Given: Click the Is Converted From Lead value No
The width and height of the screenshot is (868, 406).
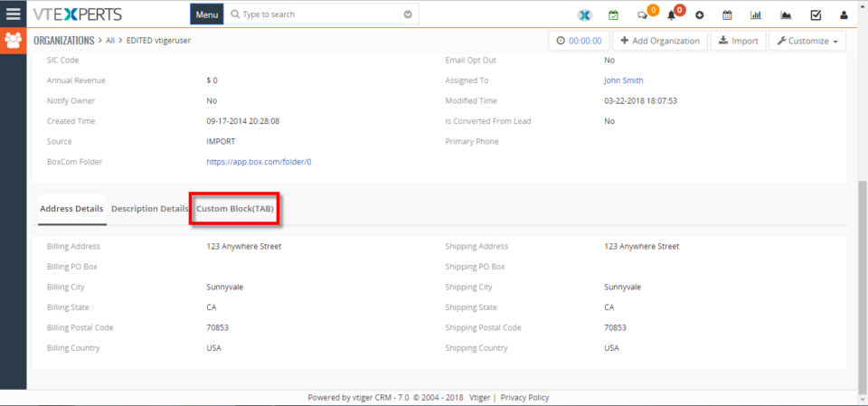Looking at the screenshot, I should [609, 121].
